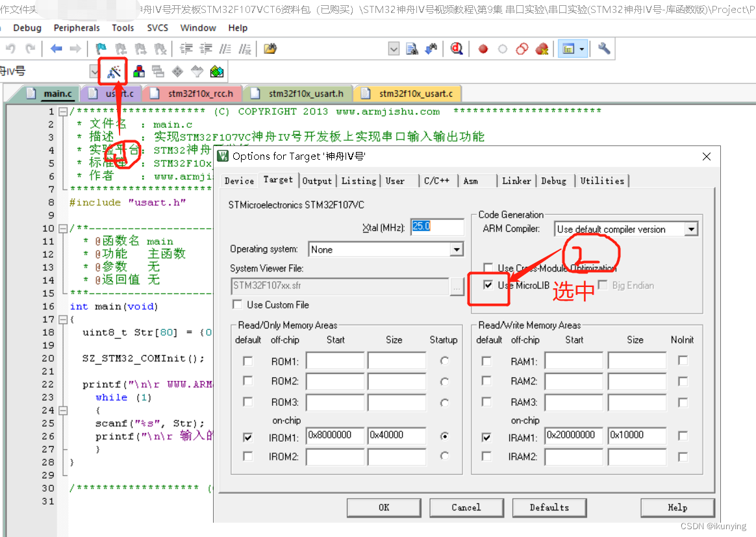Click OK button in Options dialog
This screenshot has width=756, height=537.
(384, 508)
